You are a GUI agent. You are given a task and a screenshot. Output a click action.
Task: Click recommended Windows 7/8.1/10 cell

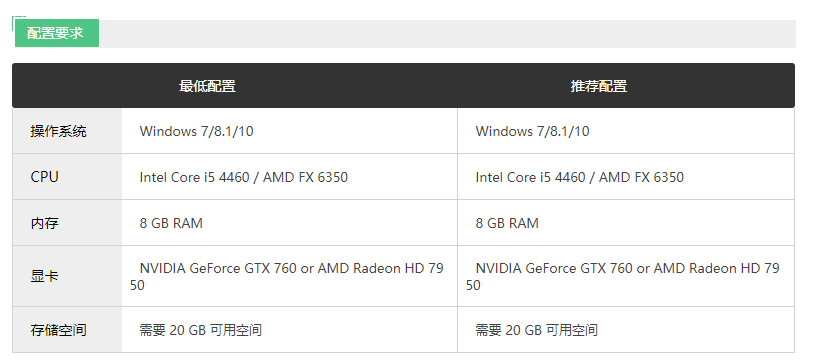coord(626,131)
